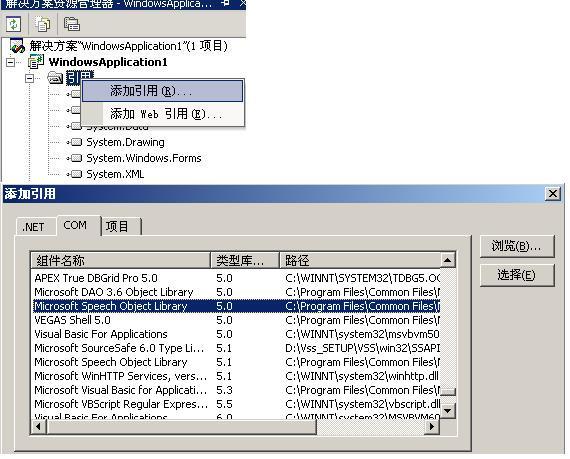The height and width of the screenshot is (459, 570).
Task: Collapse the WindowsApplication1 project node
Action: pyautogui.click(x=11, y=62)
